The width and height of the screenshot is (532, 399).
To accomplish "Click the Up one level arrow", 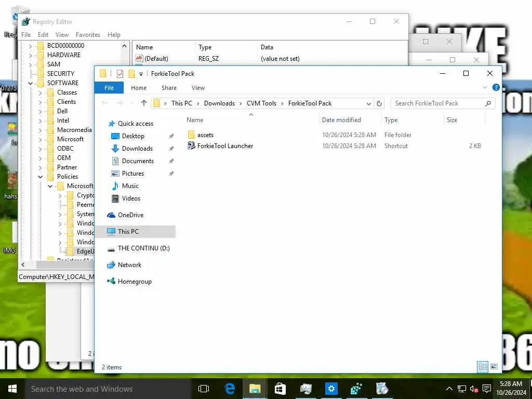I will click(144, 103).
